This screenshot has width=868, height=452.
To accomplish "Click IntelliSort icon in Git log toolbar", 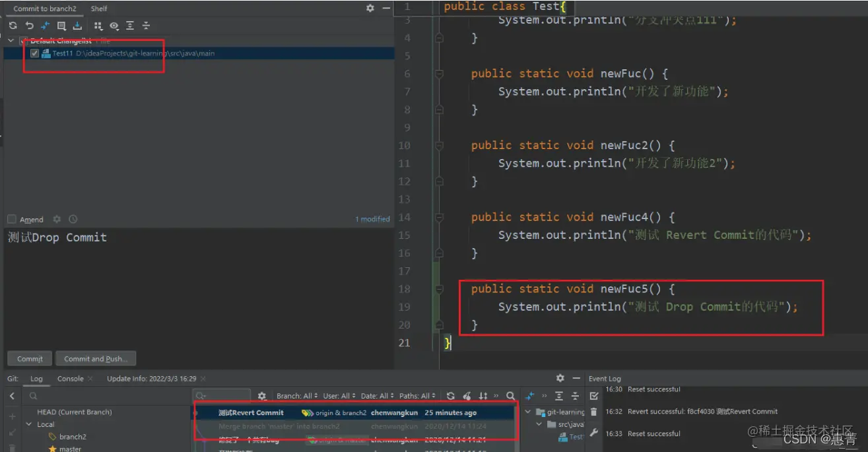I will pos(483,396).
